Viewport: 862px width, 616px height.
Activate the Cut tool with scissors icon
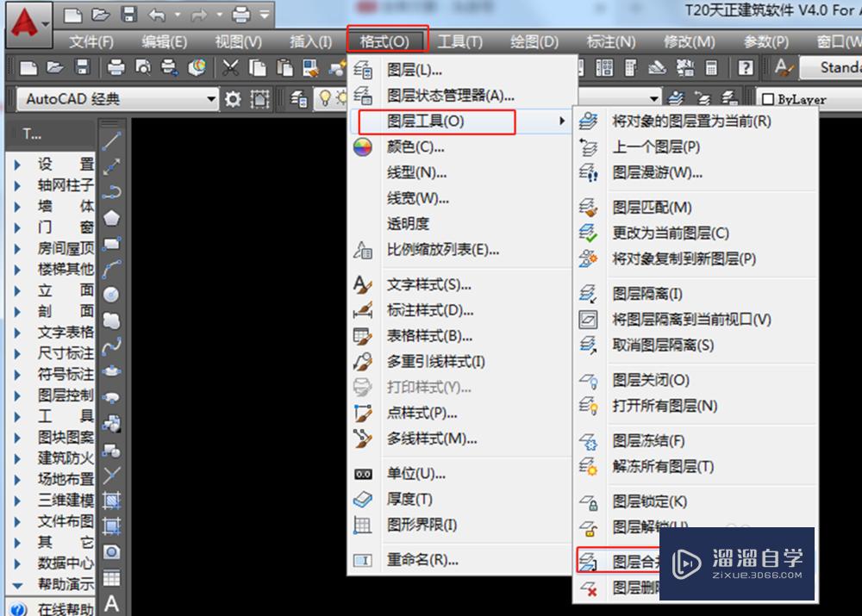(229, 67)
